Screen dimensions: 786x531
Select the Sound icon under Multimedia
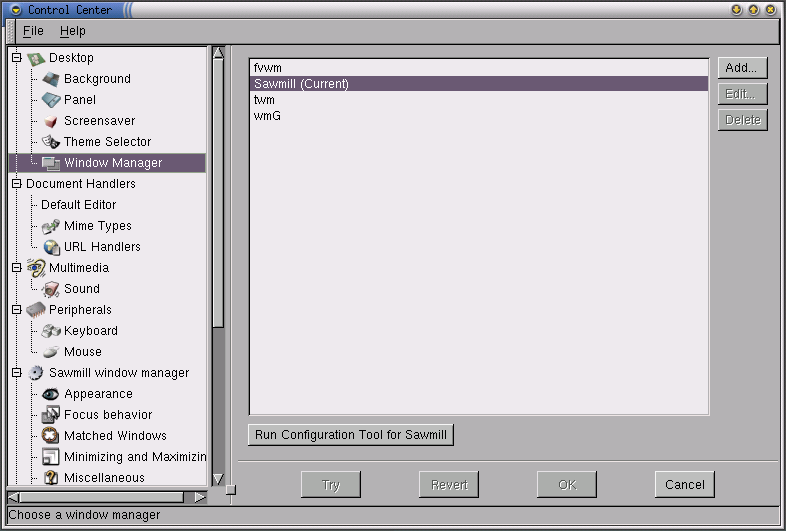point(51,289)
